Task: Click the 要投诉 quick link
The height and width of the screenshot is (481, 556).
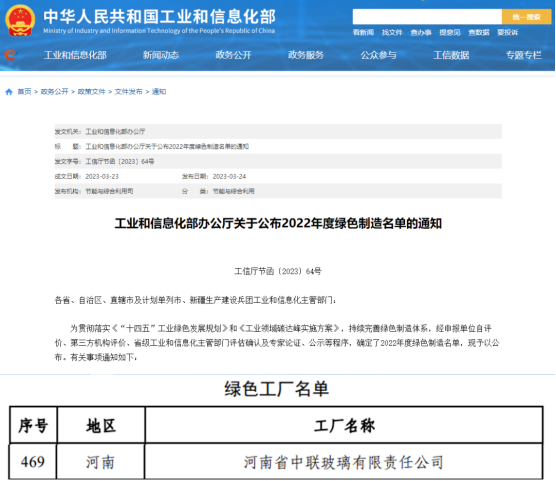Action: pyautogui.click(x=507, y=33)
